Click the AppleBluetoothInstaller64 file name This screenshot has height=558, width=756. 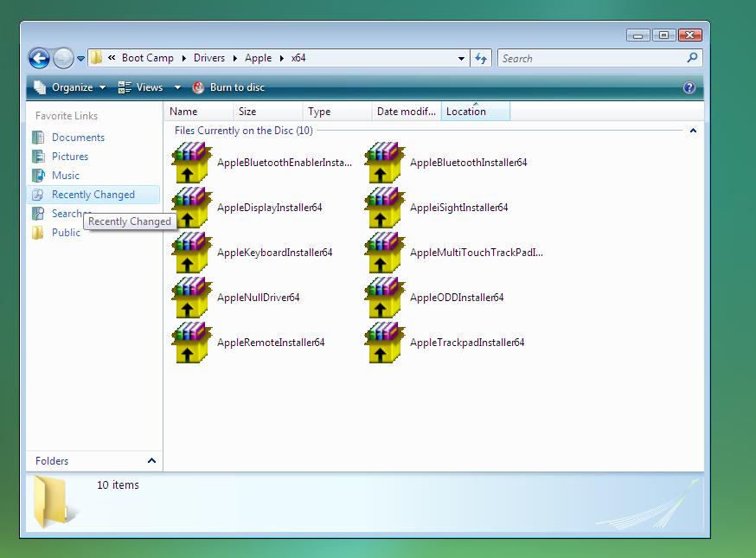469,163
